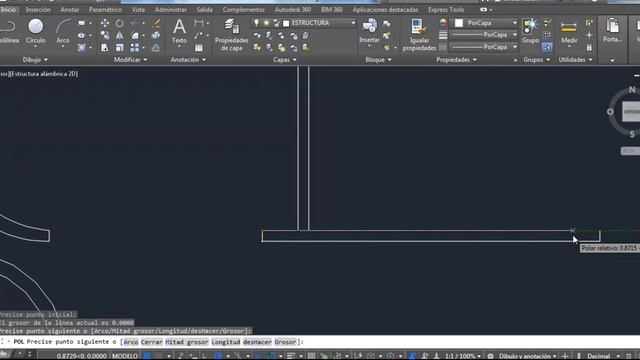Choose the Cerrar command option

152,342
